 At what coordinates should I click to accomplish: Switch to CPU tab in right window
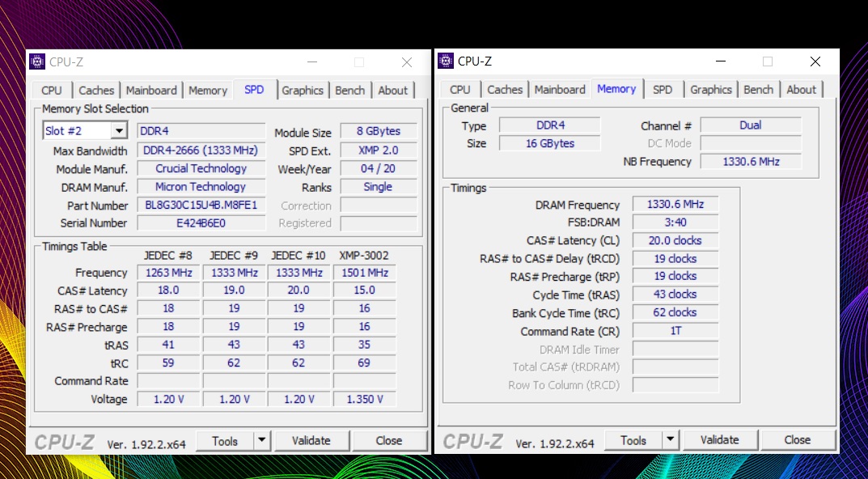[x=460, y=89]
